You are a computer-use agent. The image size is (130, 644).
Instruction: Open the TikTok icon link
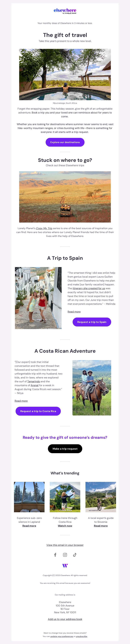(x=75, y=555)
